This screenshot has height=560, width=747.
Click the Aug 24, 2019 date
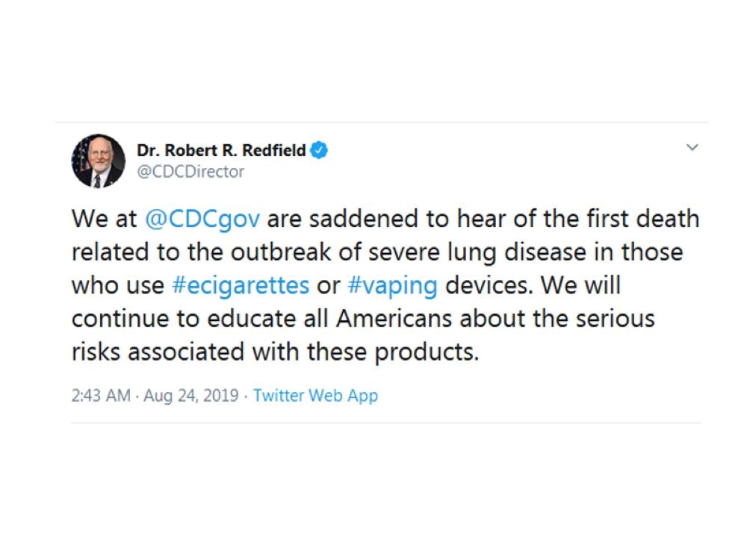192,395
